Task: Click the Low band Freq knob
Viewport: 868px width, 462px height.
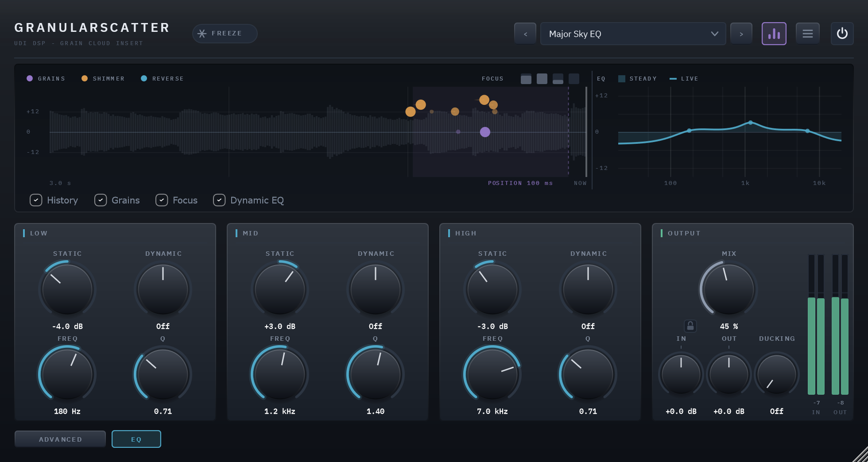Action: pyautogui.click(x=67, y=374)
